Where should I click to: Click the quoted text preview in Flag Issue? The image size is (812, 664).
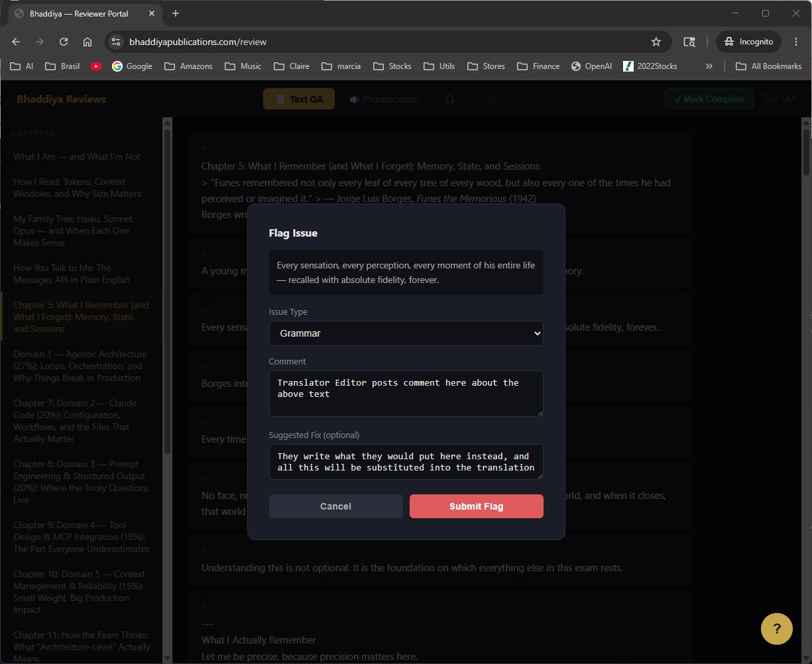(406, 272)
